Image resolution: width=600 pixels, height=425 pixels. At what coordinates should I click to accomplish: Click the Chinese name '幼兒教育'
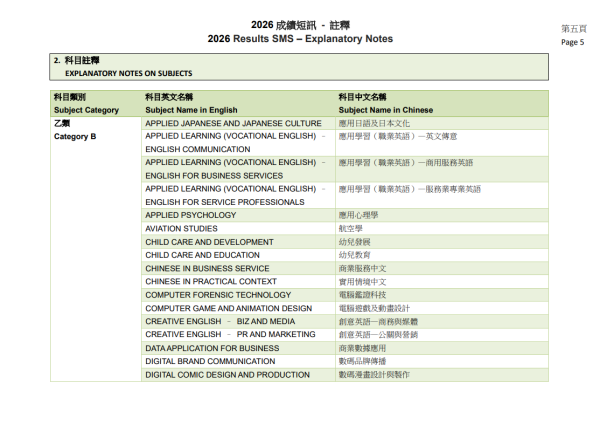(354, 255)
